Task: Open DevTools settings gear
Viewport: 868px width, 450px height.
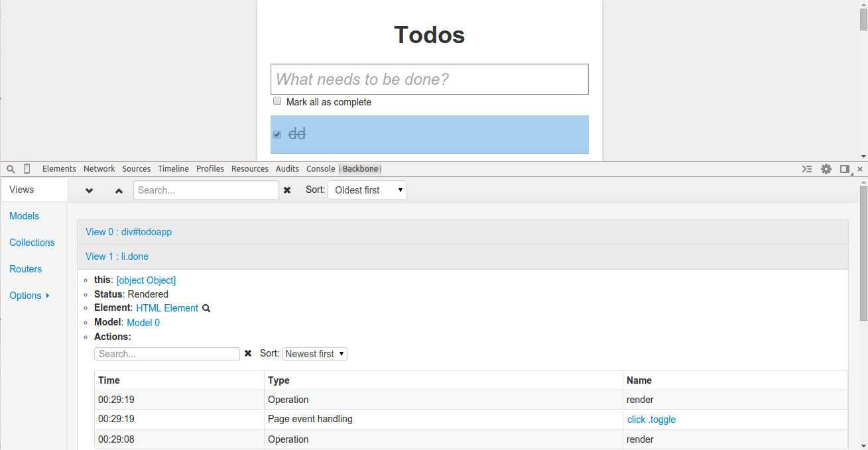Action: 826,169
